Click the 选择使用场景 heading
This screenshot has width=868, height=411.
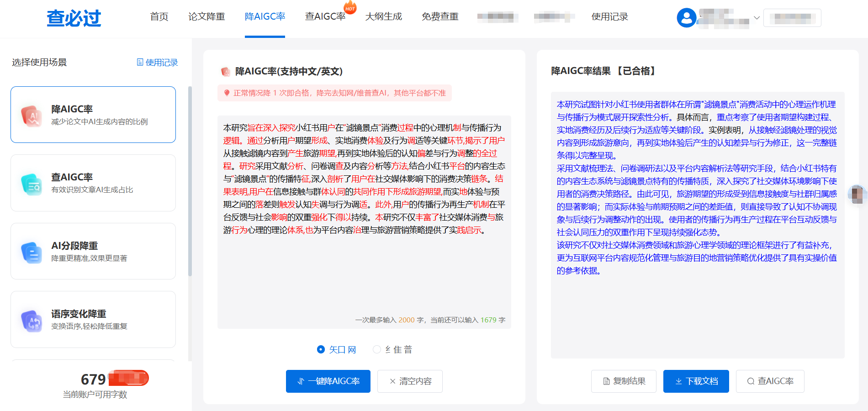39,63
